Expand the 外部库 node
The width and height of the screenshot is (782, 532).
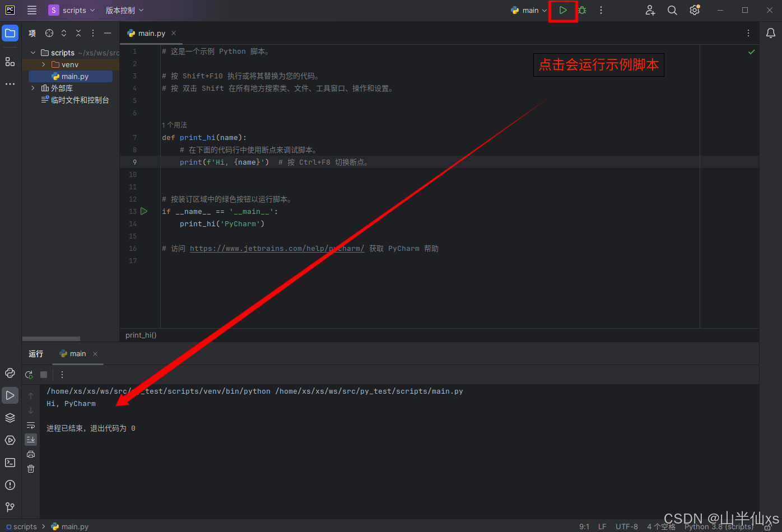33,88
